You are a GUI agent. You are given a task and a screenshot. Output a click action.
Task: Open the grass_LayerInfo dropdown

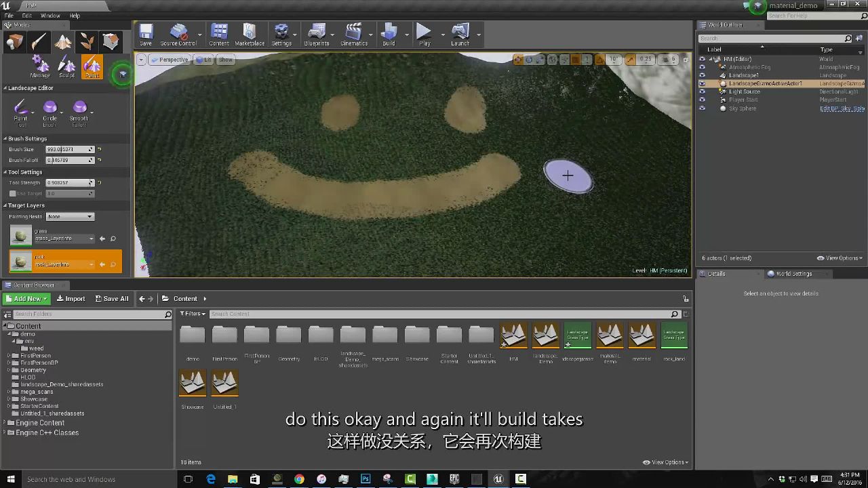coord(64,239)
